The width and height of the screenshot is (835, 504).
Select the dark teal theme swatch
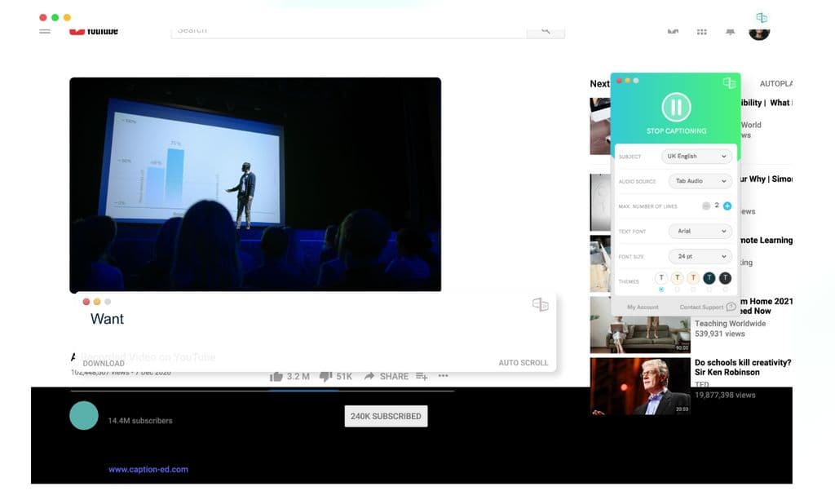(709, 277)
